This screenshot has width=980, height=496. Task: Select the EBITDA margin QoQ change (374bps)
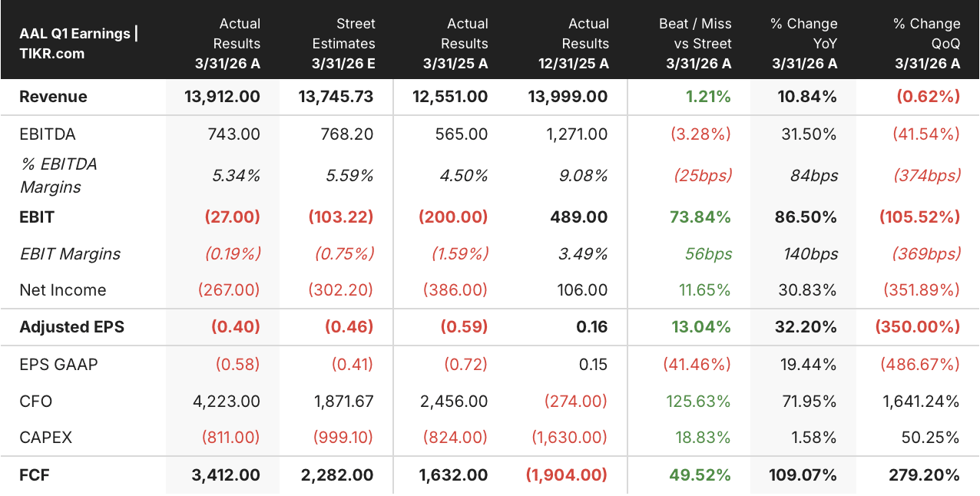(x=927, y=176)
